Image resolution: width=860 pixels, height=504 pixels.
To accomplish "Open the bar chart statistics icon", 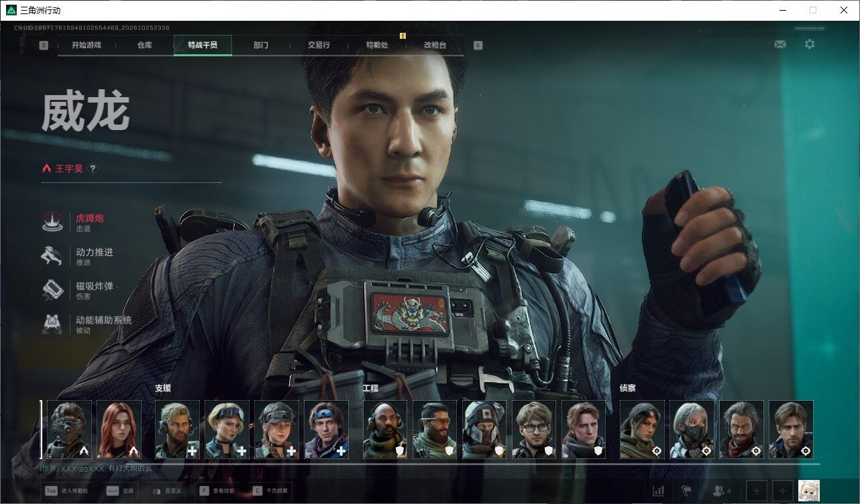I will click(x=658, y=491).
